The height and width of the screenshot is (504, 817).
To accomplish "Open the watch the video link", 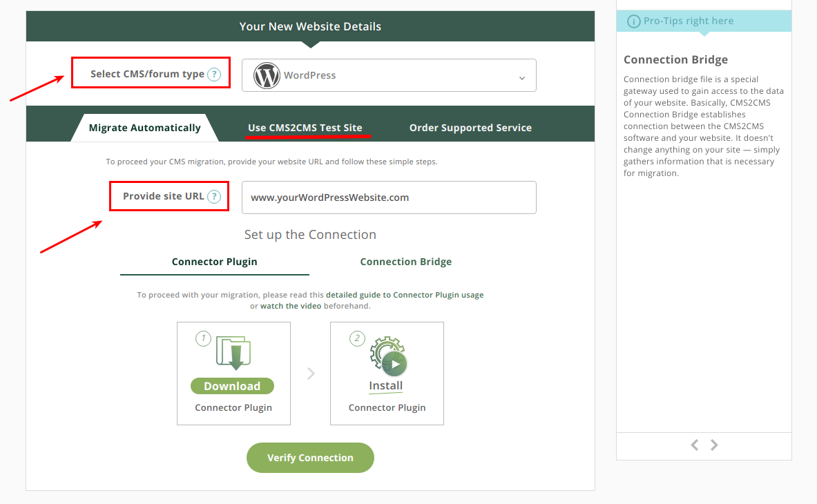I will click(x=291, y=306).
